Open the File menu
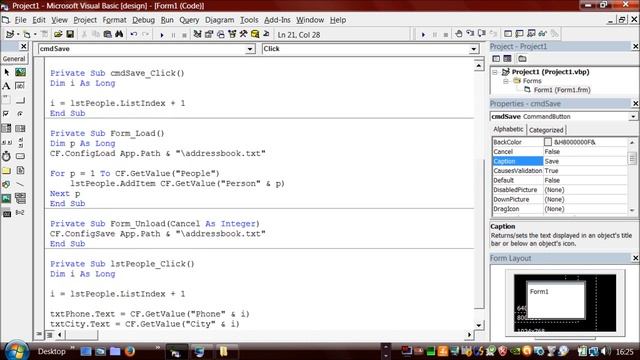640x360 pixels. coord(20,20)
